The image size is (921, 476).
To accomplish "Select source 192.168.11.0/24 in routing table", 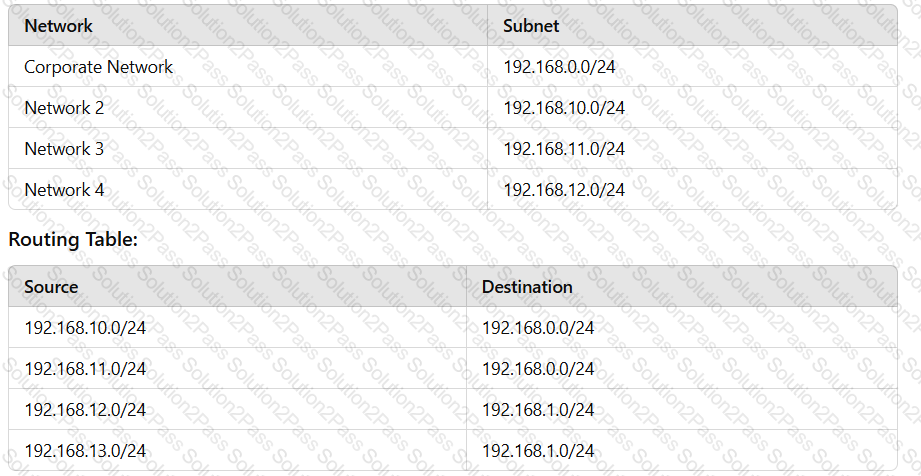I will coord(85,369).
